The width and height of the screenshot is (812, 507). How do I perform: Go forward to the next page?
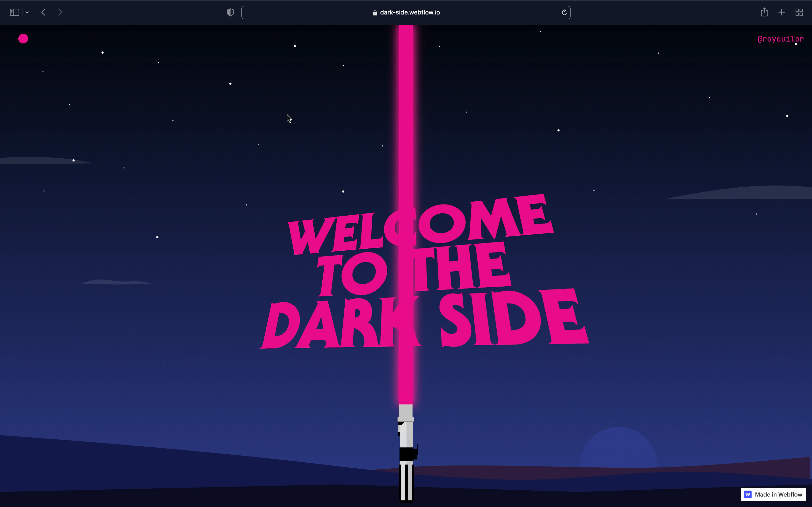pyautogui.click(x=60, y=12)
